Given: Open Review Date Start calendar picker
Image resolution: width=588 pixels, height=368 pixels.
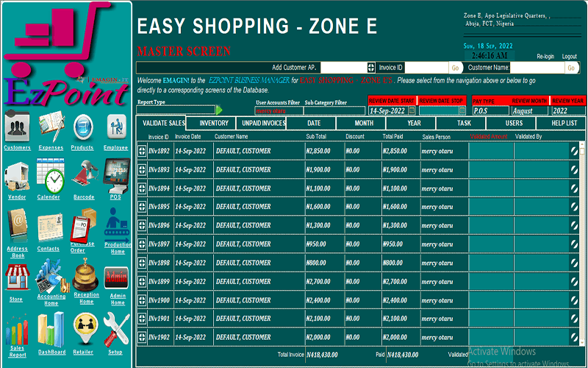Looking at the screenshot, I should pyautogui.click(x=412, y=110).
